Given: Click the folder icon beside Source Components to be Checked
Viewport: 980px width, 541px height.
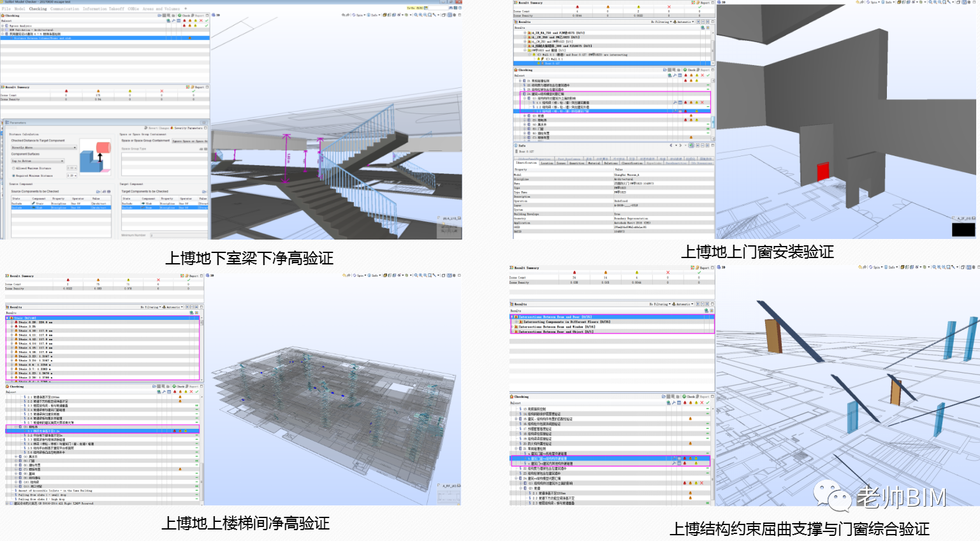Looking at the screenshot, I should pyautogui.click(x=98, y=191).
